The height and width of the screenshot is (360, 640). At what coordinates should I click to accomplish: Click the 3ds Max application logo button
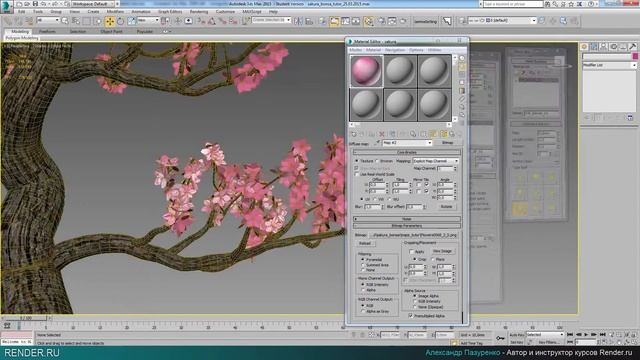click(x=7, y=6)
